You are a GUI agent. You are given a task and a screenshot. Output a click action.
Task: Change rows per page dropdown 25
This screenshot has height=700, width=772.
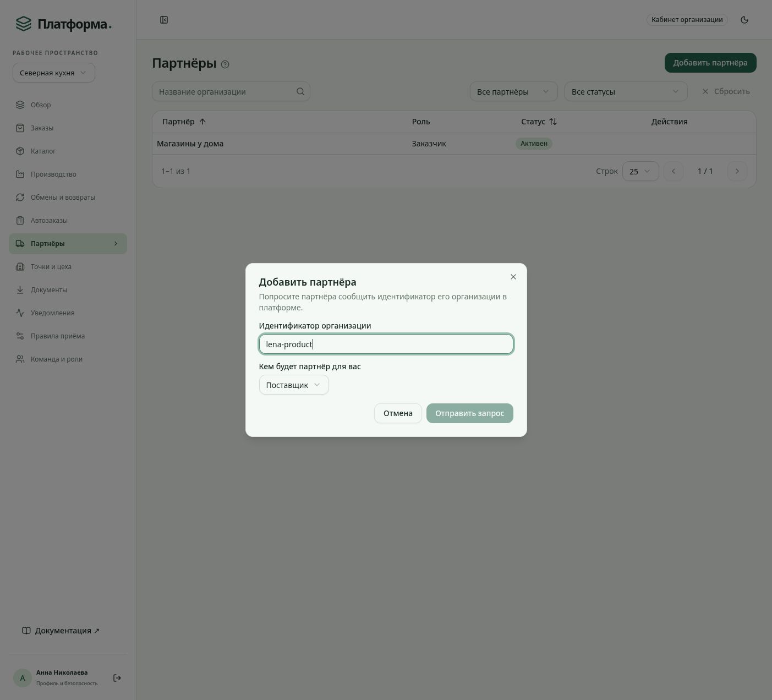[640, 171]
